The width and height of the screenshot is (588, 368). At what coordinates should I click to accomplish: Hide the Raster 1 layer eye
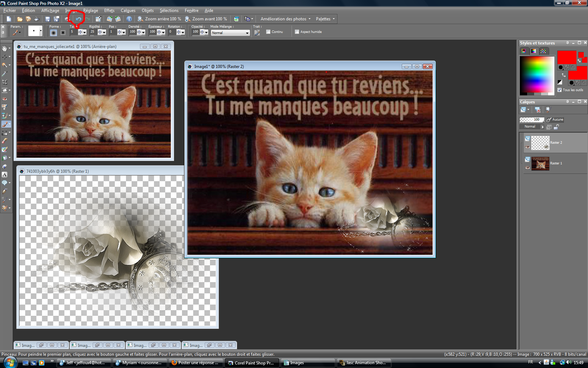(x=527, y=168)
